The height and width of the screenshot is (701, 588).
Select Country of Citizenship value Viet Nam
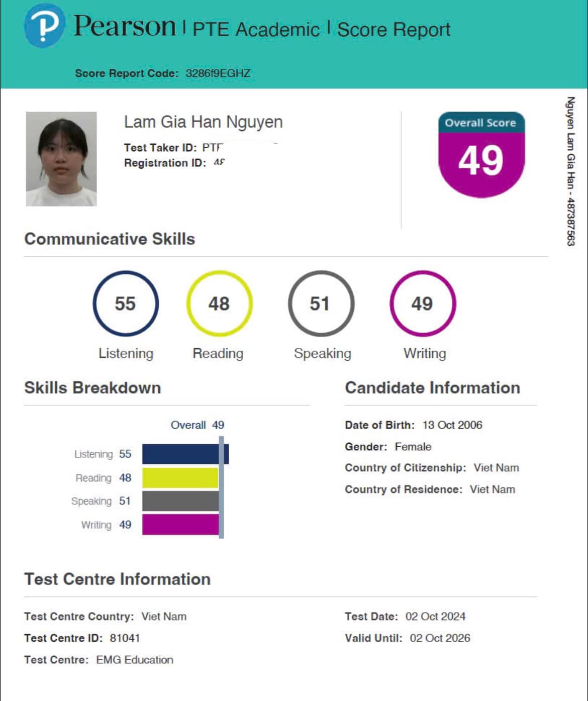pos(496,468)
